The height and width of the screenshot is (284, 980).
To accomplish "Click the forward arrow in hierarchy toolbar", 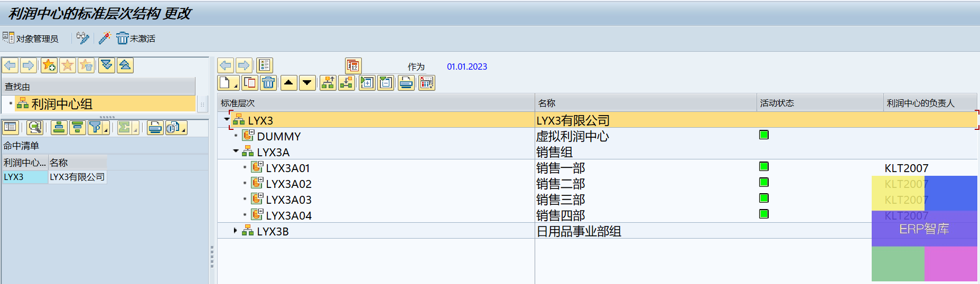I will 244,65.
